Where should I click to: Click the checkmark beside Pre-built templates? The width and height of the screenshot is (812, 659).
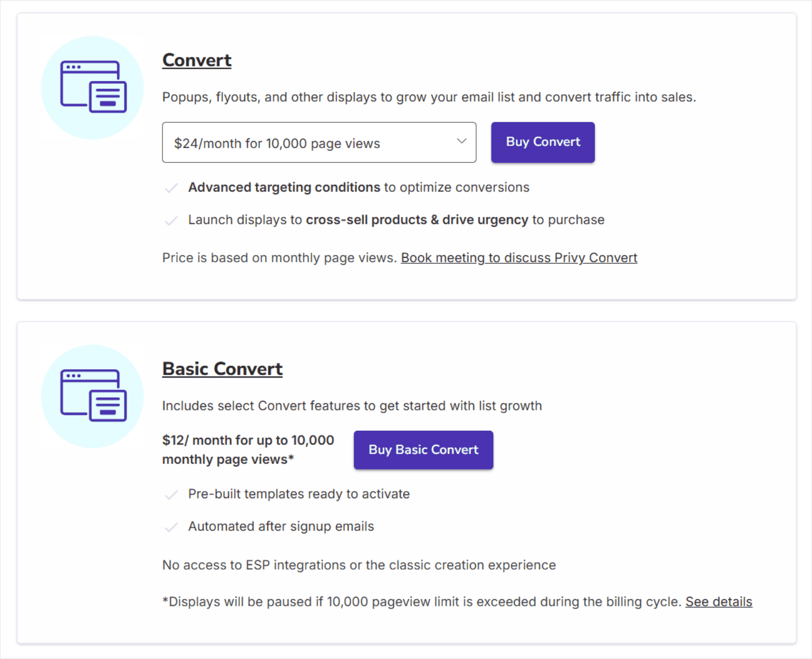(x=172, y=494)
